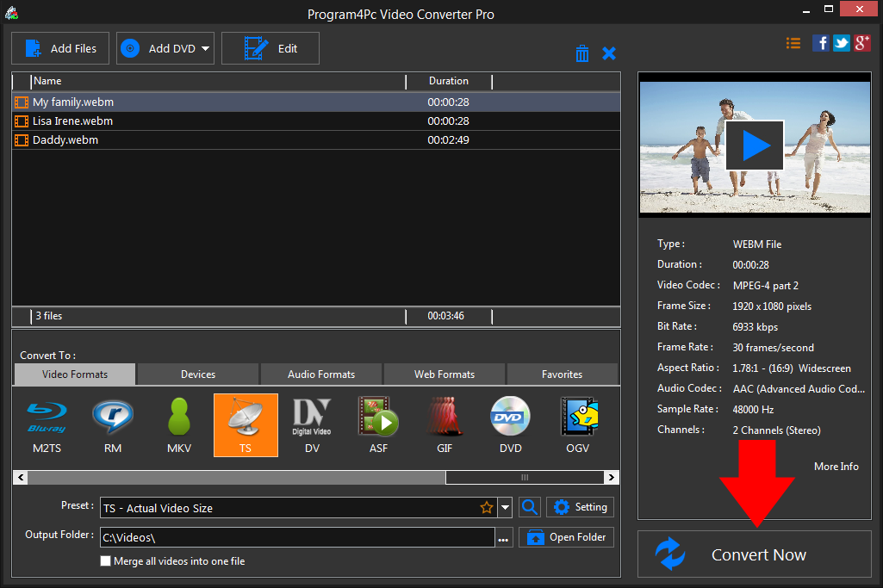Star the current TS preset as favorite
Image resolution: width=883 pixels, height=588 pixels.
tap(487, 508)
